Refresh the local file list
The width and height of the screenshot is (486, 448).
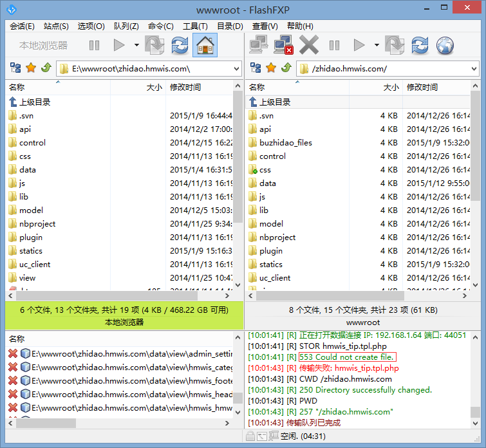180,45
